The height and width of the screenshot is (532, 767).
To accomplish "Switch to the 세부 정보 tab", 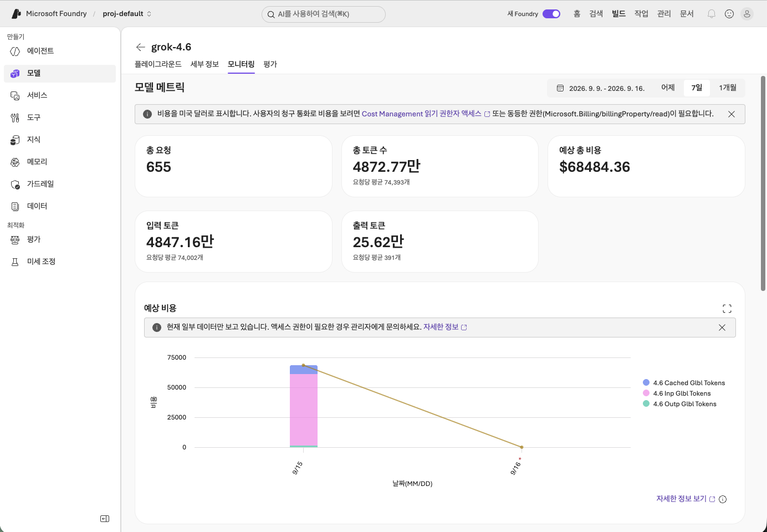I will click(204, 64).
